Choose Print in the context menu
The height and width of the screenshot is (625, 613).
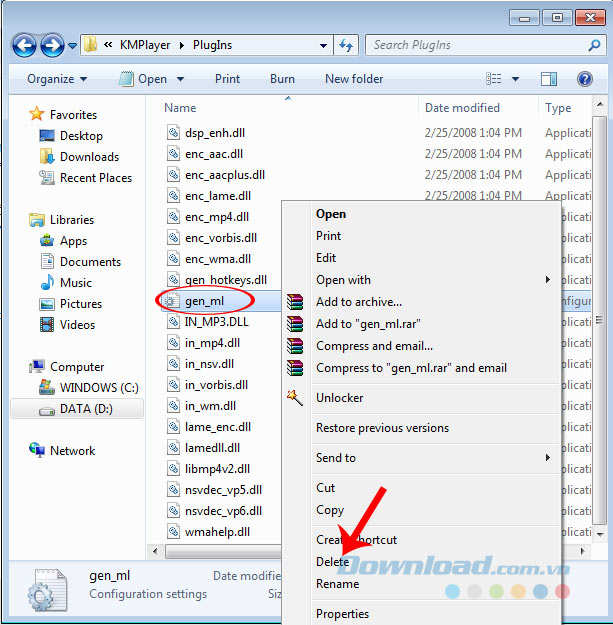click(x=422, y=236)
